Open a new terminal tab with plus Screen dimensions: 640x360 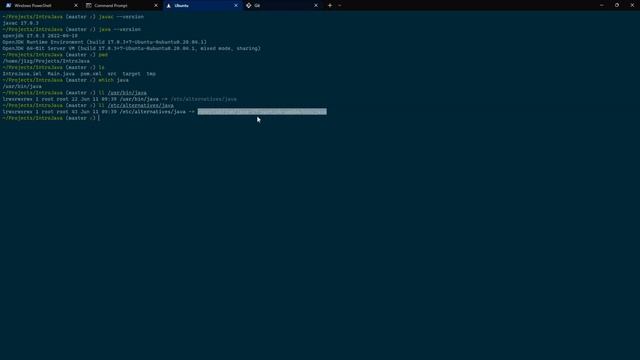[330, 6]
